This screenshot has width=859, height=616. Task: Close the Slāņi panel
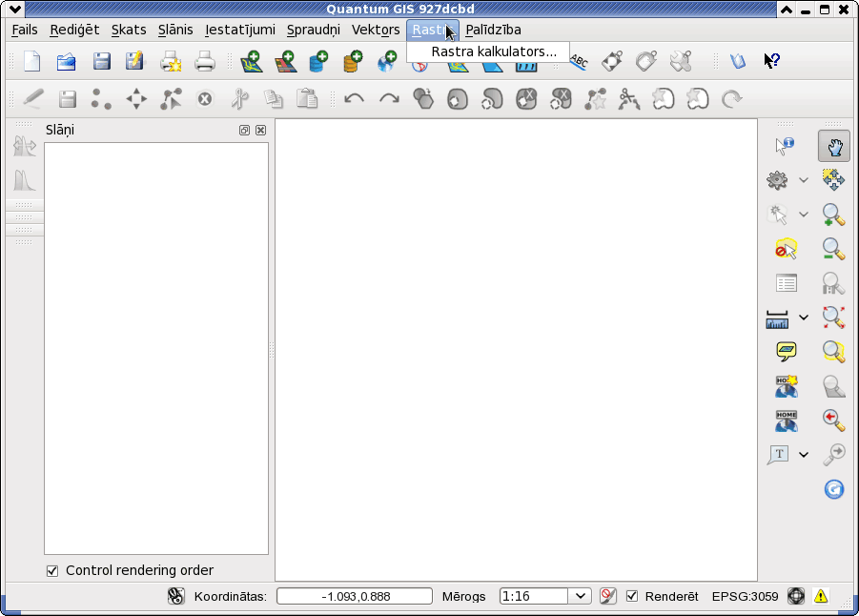pyautogui.click(x=261, y=130)
